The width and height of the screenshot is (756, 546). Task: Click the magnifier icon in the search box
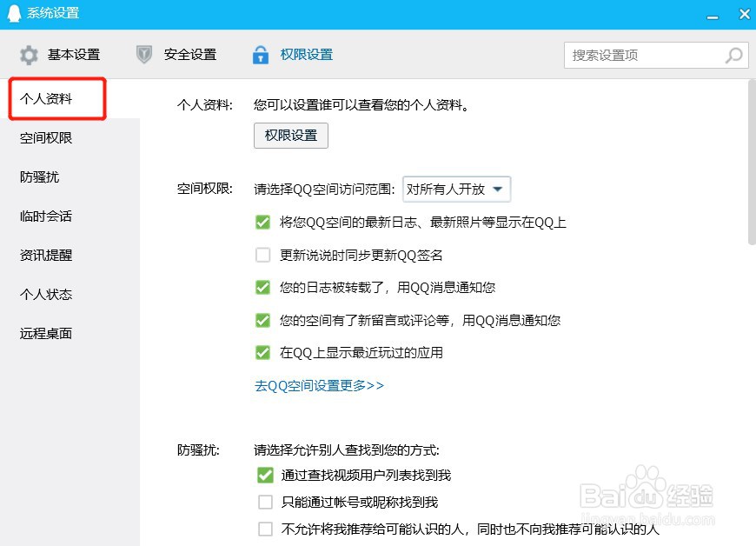(733, 55)
